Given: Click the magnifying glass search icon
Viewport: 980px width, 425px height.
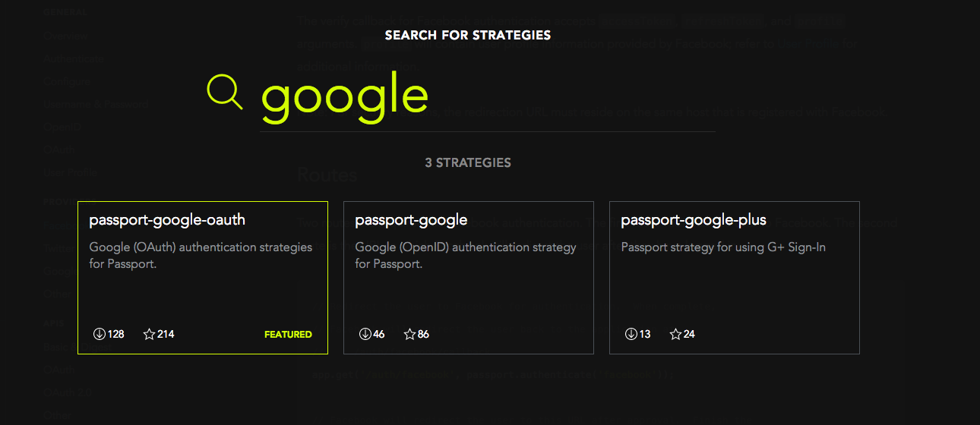Looking at the screenshot, I should pos(224,93).
